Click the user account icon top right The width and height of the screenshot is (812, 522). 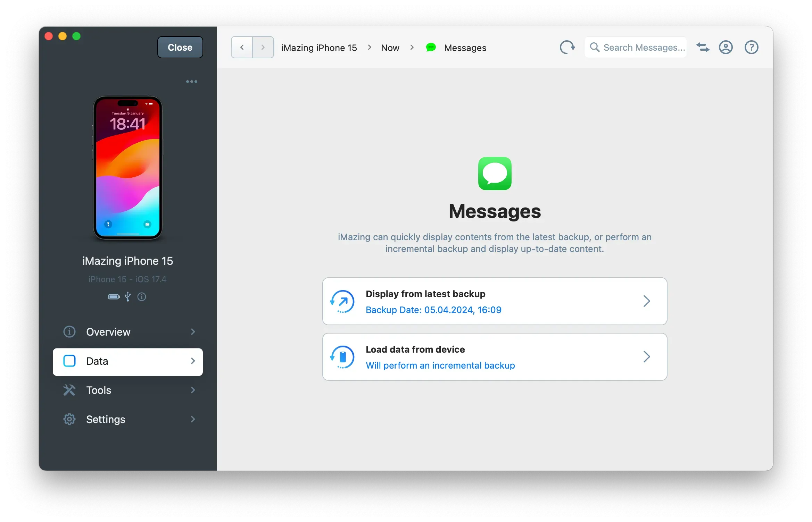[726, 47]
